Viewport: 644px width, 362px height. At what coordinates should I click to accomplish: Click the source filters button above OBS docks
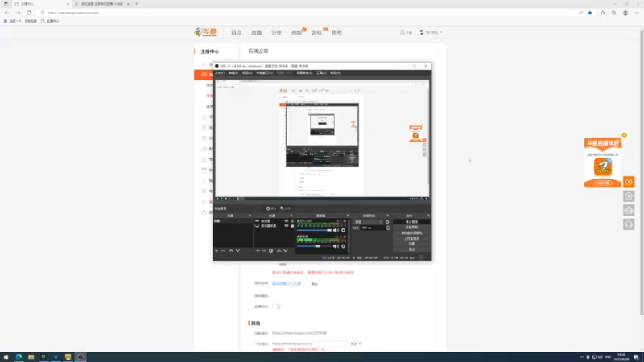pos(286,208)
